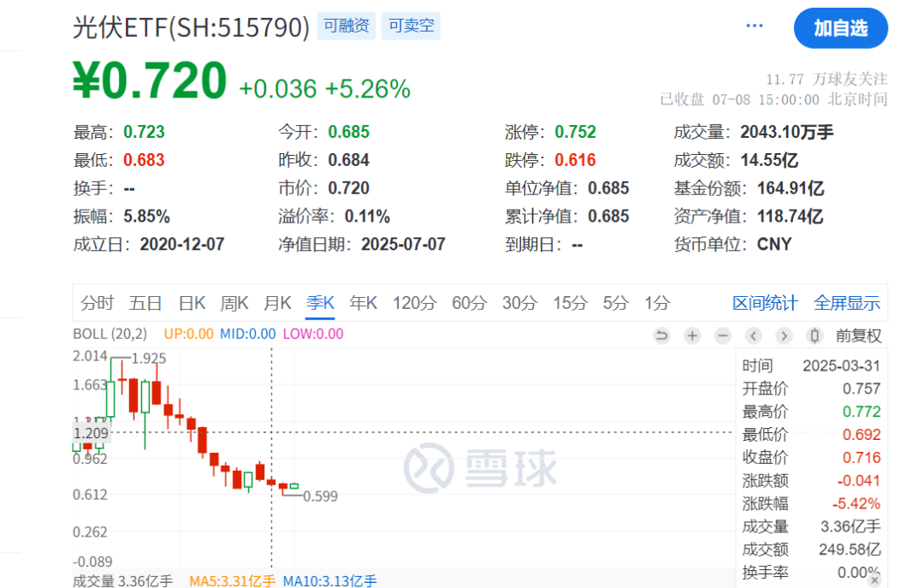Image resolution: width=924 pixels, height=588 pixels.
Task: Switch to 年K chart tab
Action: (363, 303)
